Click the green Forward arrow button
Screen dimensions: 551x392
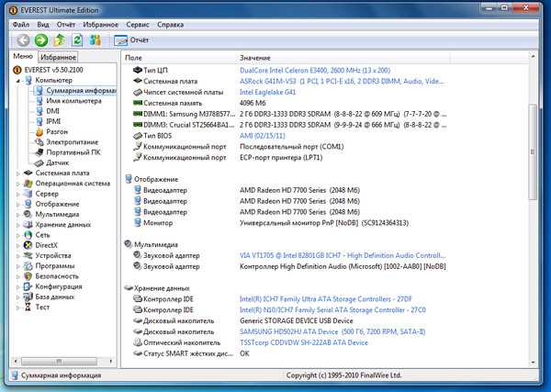click(x=41, y=40)
